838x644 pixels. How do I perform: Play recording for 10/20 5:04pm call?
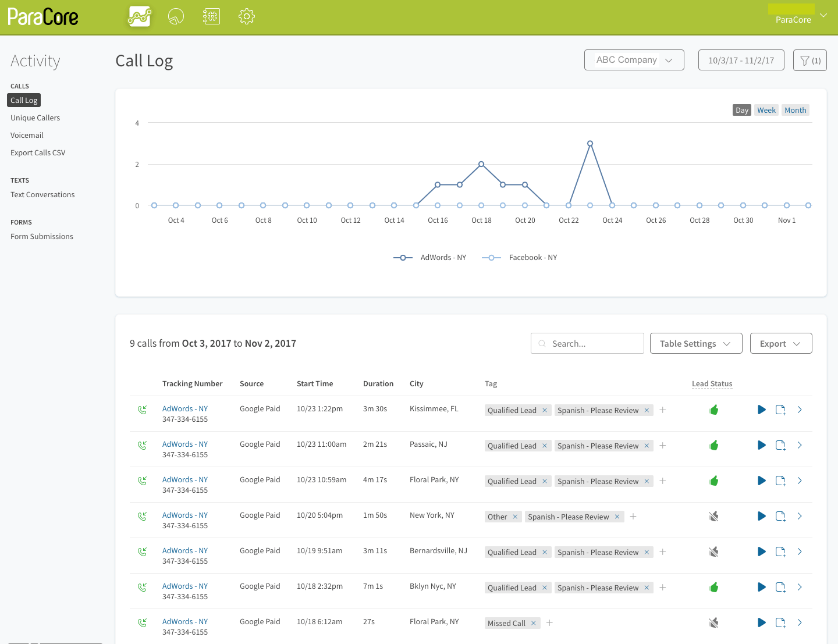pos(762,516)
